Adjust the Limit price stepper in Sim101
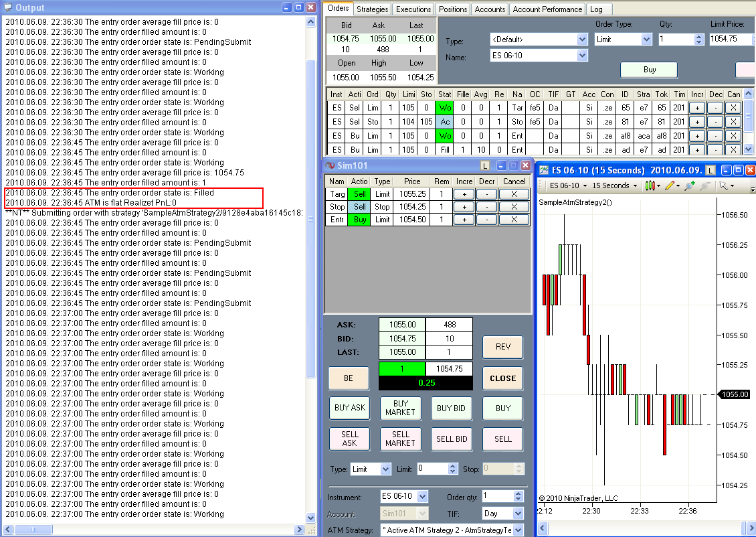 452,469
